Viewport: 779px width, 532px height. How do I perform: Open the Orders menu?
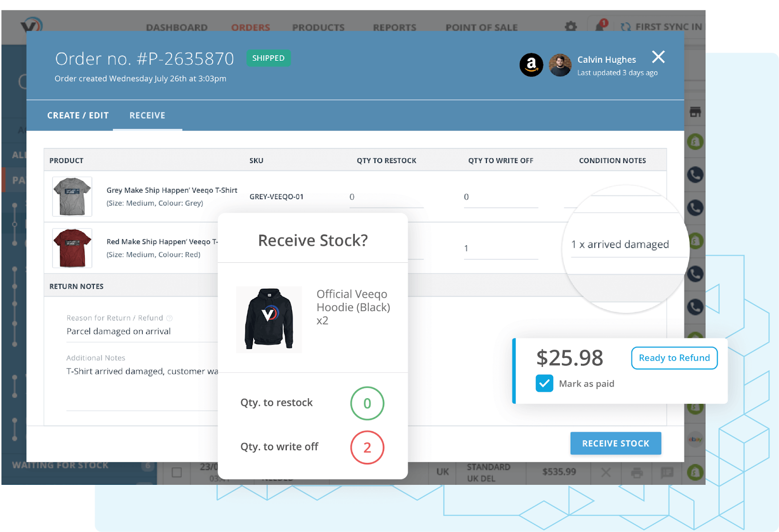[250, 27]
